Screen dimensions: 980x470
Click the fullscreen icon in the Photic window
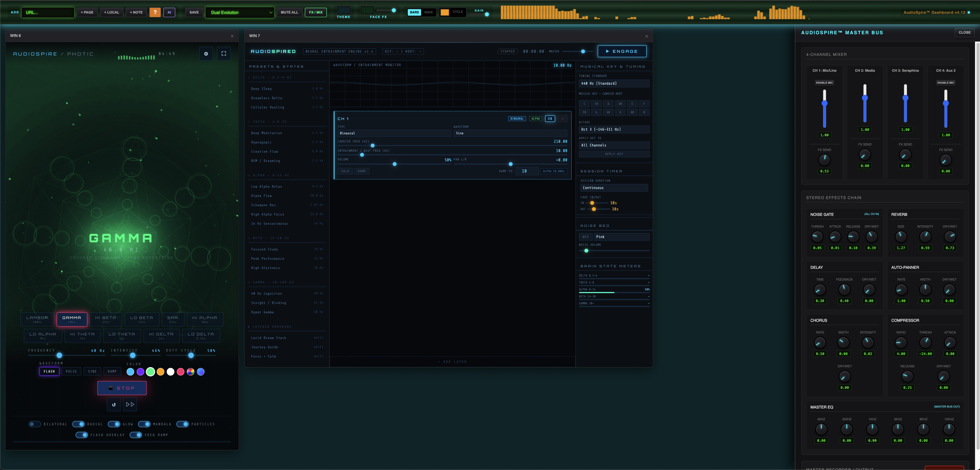[224, 54]
